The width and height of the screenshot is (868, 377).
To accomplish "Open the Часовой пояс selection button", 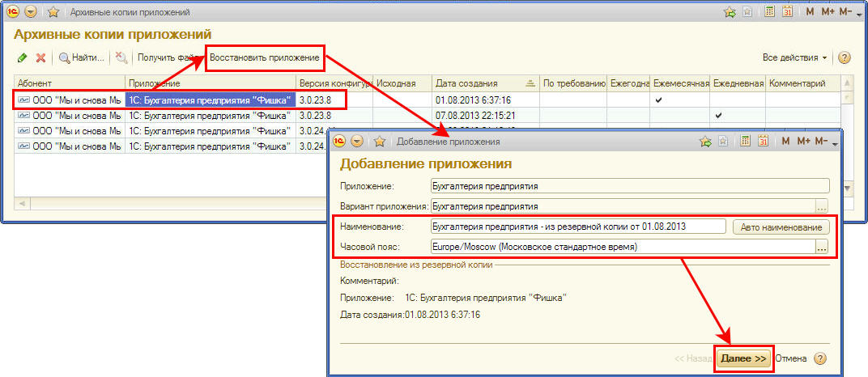I will tap(822, 248).
